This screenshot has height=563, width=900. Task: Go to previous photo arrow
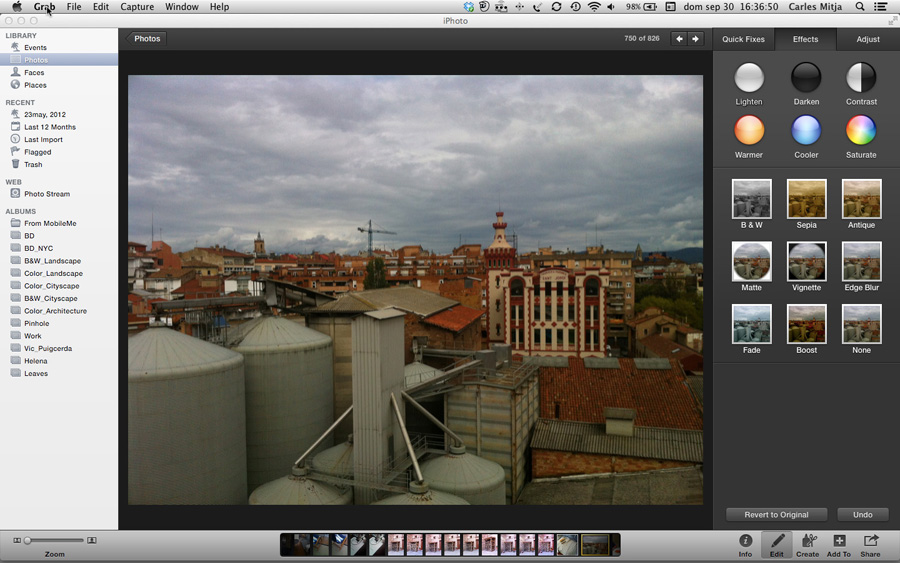click(x=679, y=39)
